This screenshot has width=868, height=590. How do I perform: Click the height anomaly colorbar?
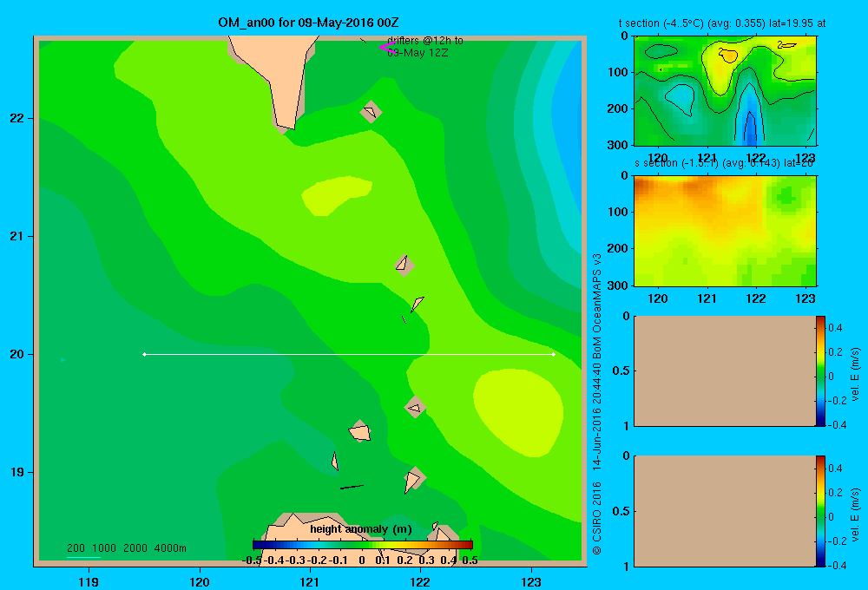363,545
